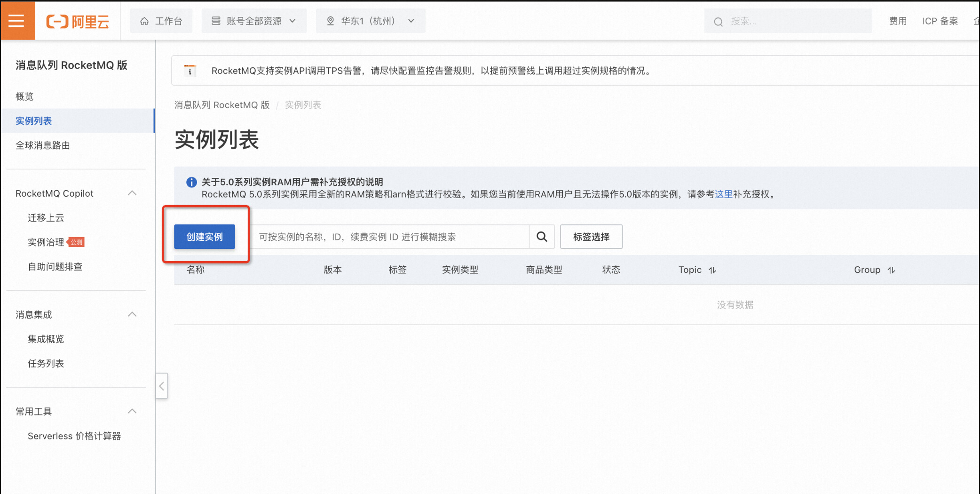Open 自助问题排查 in the sidebar
The width and height of the screenshot is (980, 494).
pos(55,267)
